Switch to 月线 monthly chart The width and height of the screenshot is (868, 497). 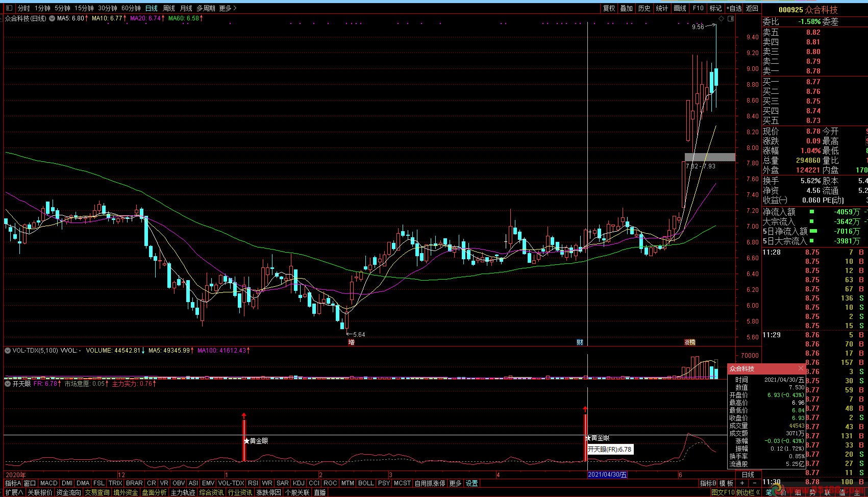pyautogui.click(x=186, y=8)
